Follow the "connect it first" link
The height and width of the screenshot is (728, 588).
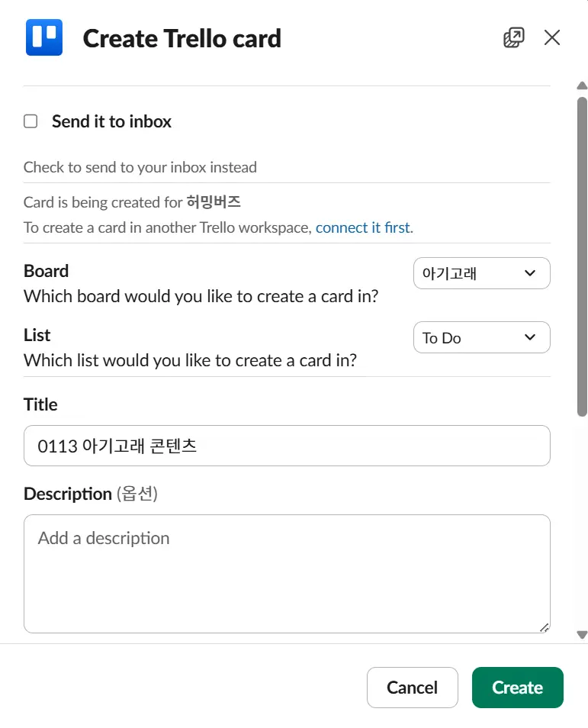coord(362,227)
